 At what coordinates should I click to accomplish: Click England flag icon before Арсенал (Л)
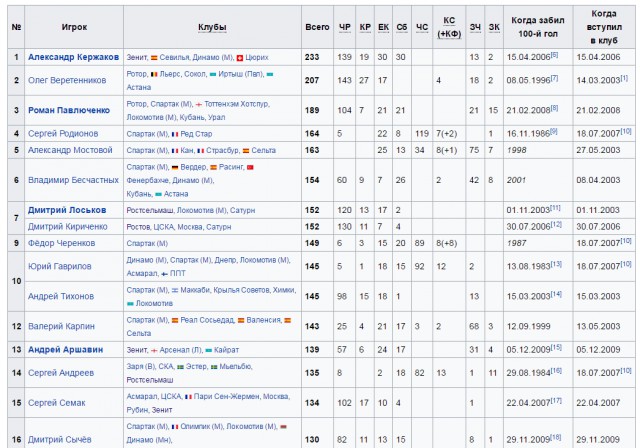154,350
